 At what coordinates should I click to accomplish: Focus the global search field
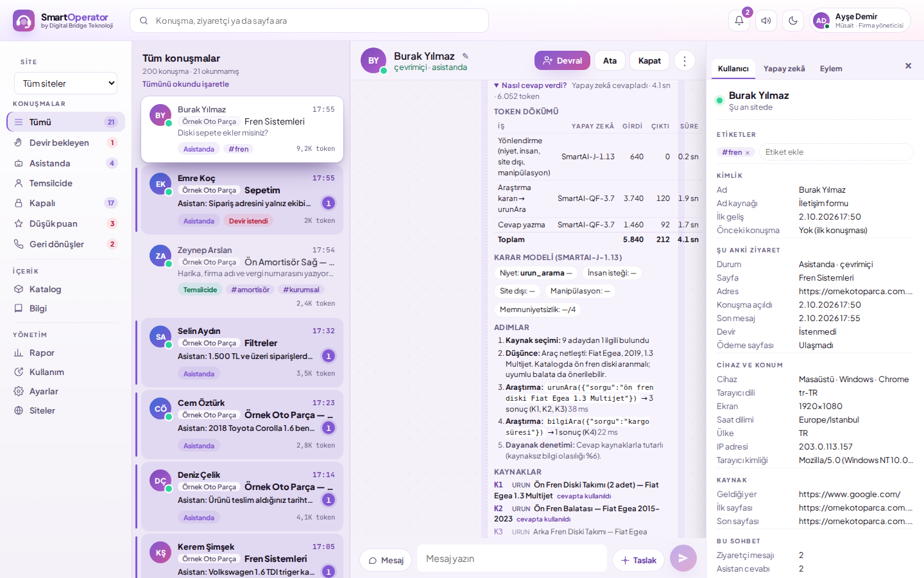[x=309, y=21]
